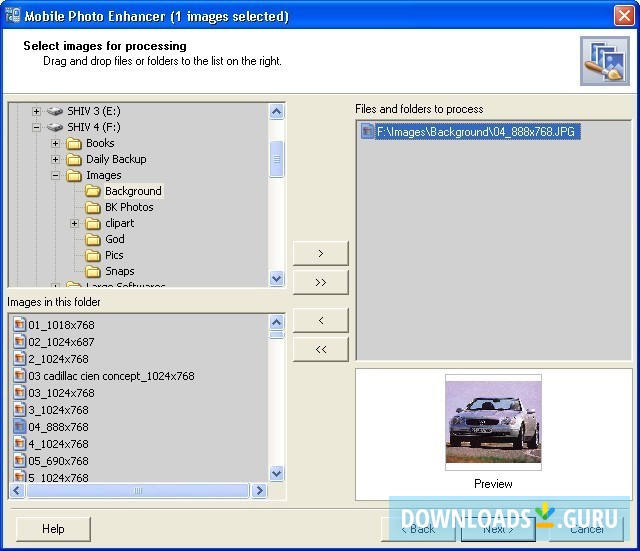This screenshot has width=640, height=551.
Task: Click the photo enhancer brush logo icon
Action: point(604,61)
